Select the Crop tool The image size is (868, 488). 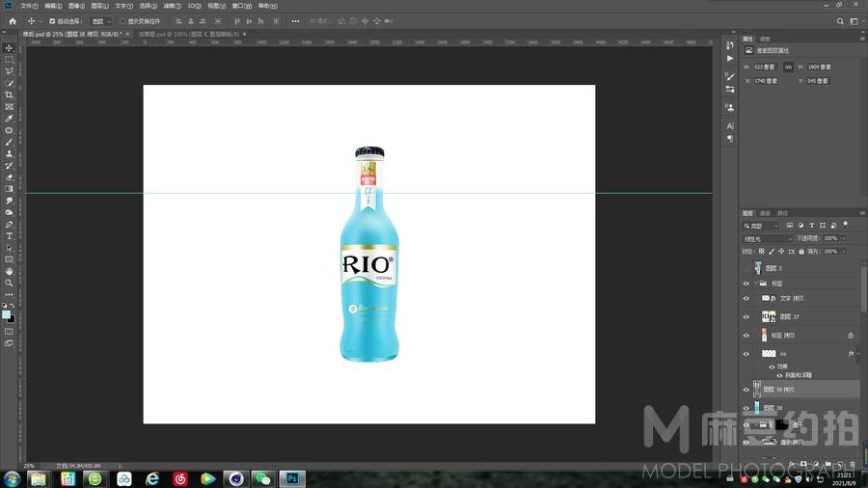point(9,95)
